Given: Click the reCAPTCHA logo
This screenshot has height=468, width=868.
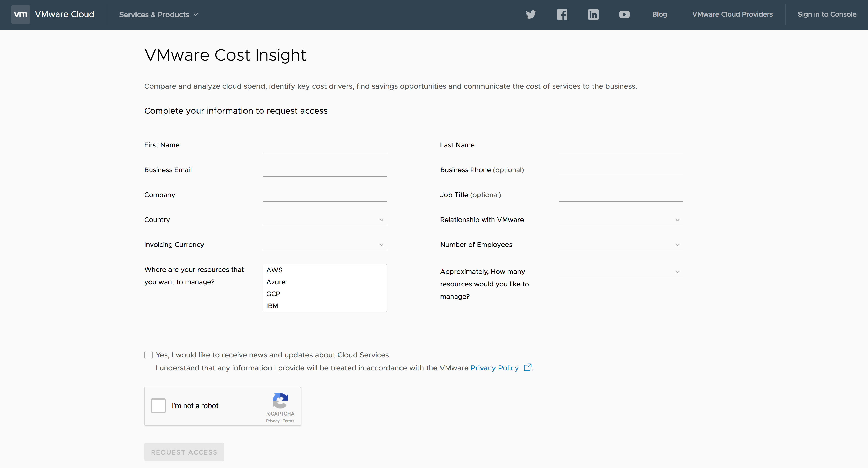Looking at the screenshot, I should [x=280, y=400].
